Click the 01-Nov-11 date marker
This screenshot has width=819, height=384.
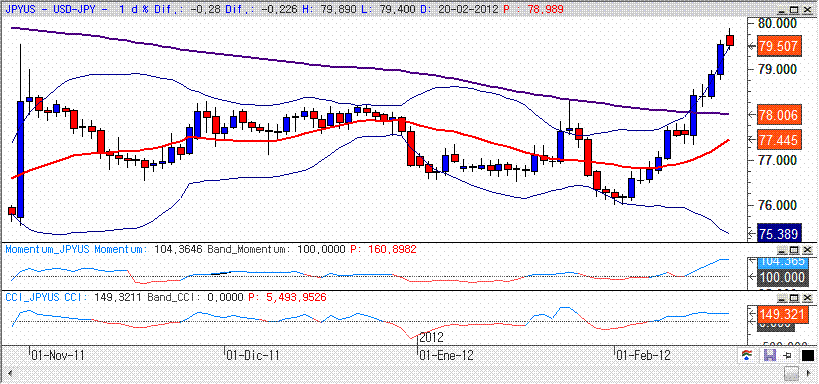[x=58, y=355]
